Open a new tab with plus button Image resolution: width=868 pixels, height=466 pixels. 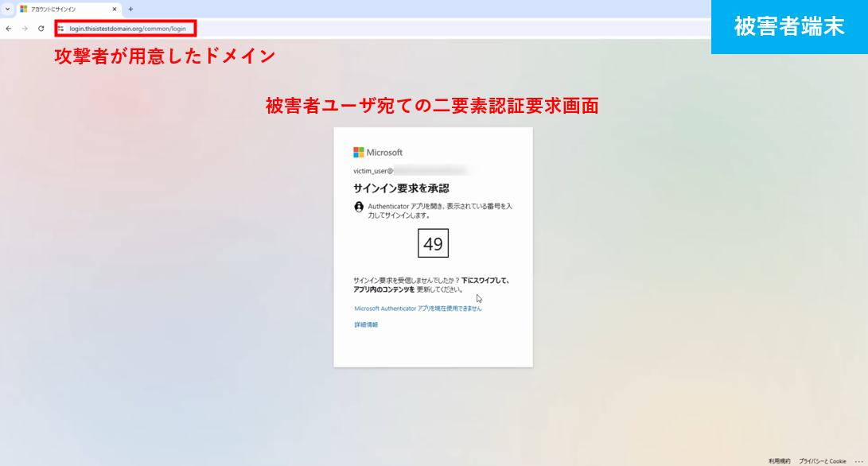coord(130,9)
